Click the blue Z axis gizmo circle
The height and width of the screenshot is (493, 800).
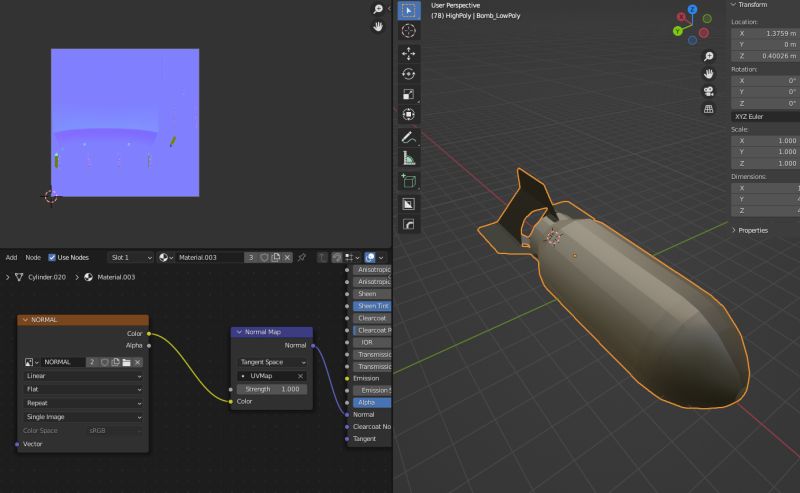(692, 9)
